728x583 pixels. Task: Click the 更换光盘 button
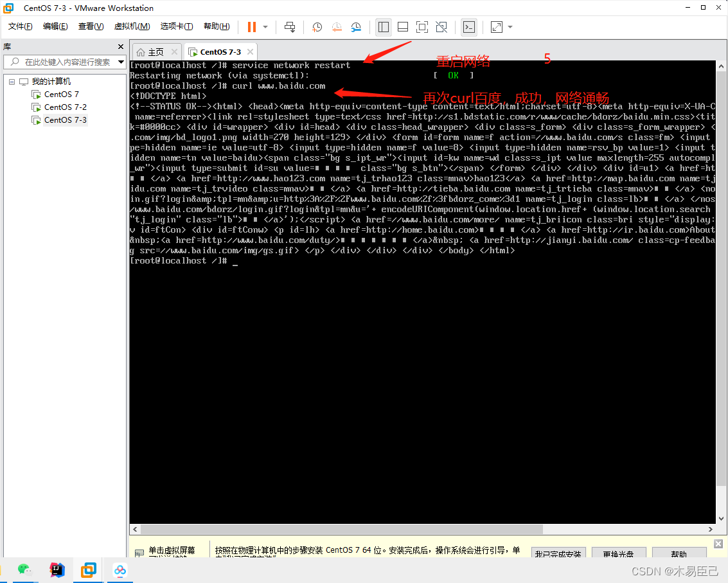pos(618,553)
